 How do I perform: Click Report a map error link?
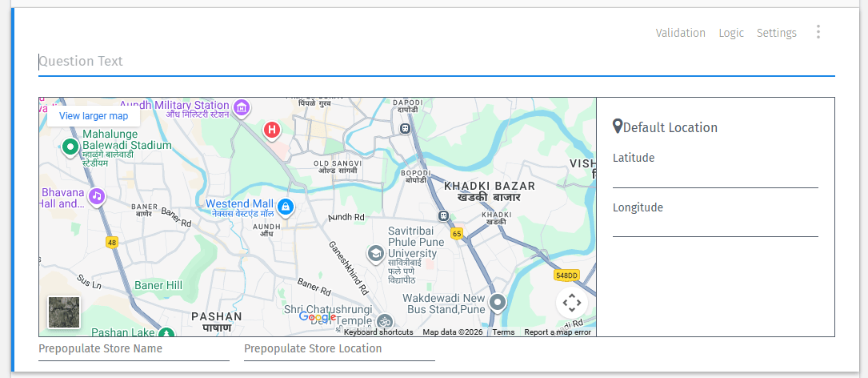558,332
